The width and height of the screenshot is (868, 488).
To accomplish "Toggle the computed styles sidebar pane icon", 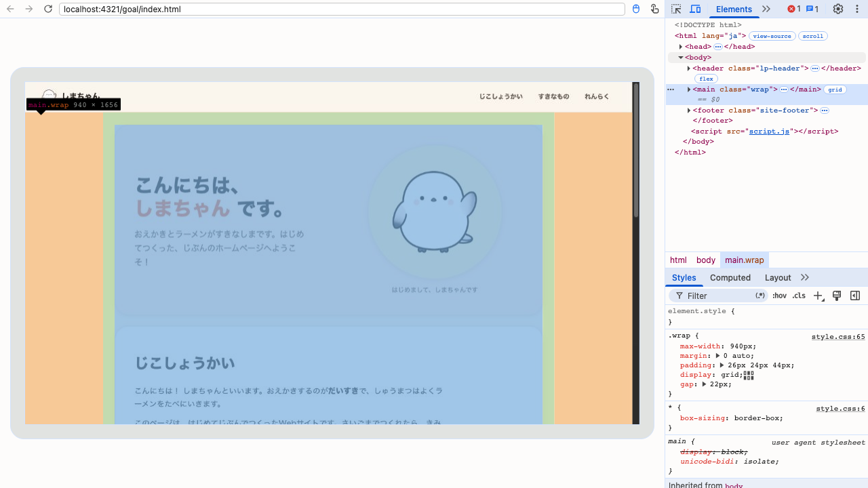I will tap(855, 296).
